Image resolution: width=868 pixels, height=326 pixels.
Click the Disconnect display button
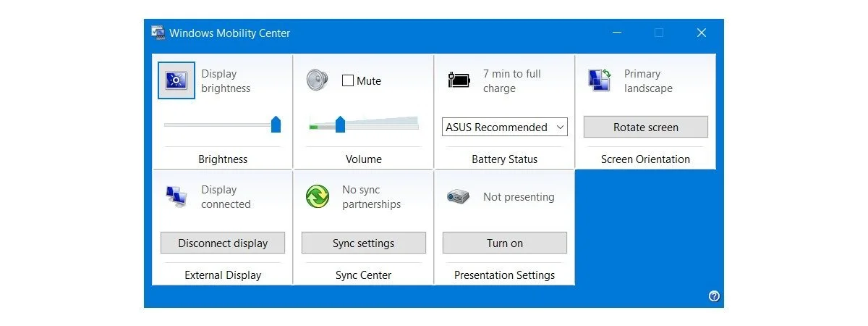(x=223, y=243)
